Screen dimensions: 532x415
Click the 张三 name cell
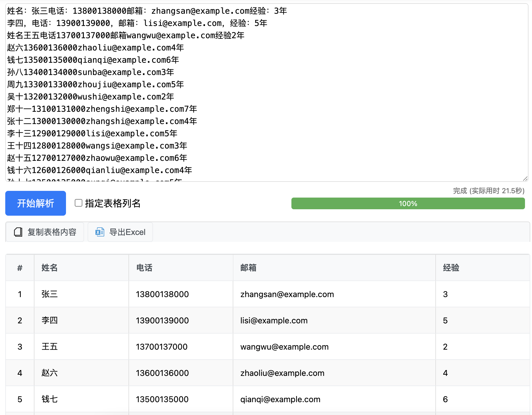point(50,294)
